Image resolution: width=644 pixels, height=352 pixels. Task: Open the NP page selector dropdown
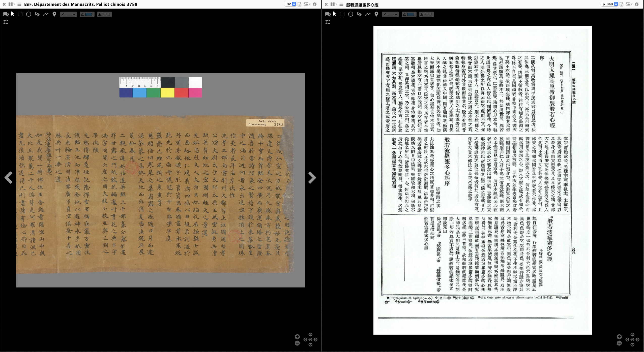[290, 4]
